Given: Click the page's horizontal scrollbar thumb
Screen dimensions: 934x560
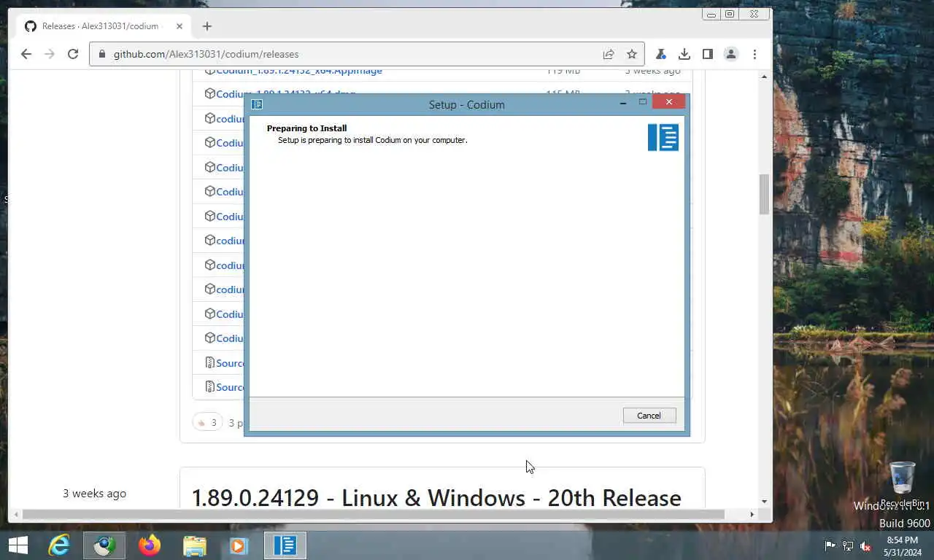Looking at the screenshot, I should tap(374, 514).
